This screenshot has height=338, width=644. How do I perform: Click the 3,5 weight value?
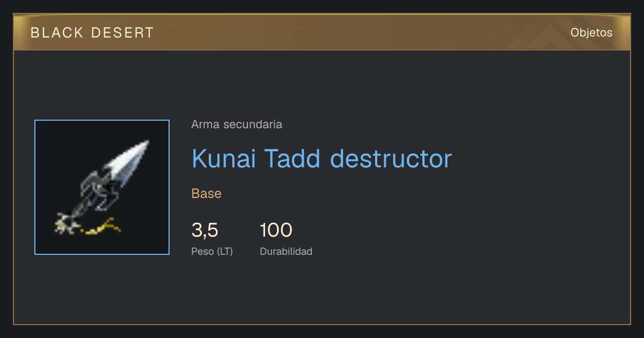pyautogui.click(x=205, y=231)
